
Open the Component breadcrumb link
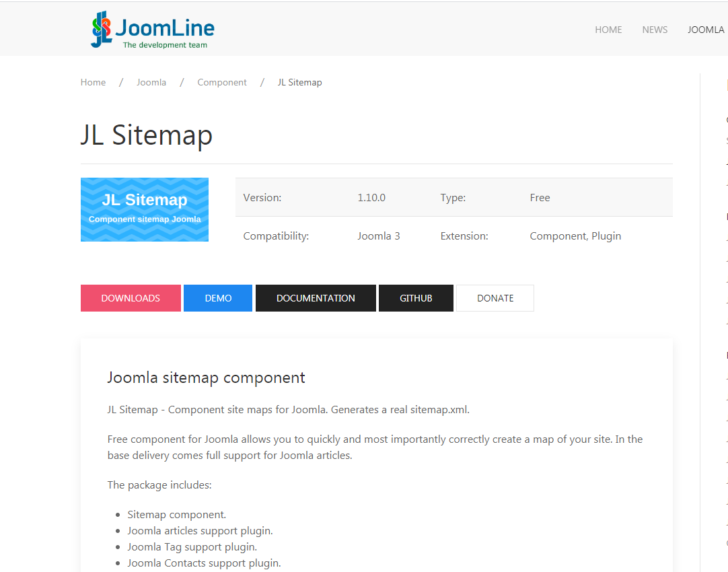pyautogui.click(x=222, y=82)
